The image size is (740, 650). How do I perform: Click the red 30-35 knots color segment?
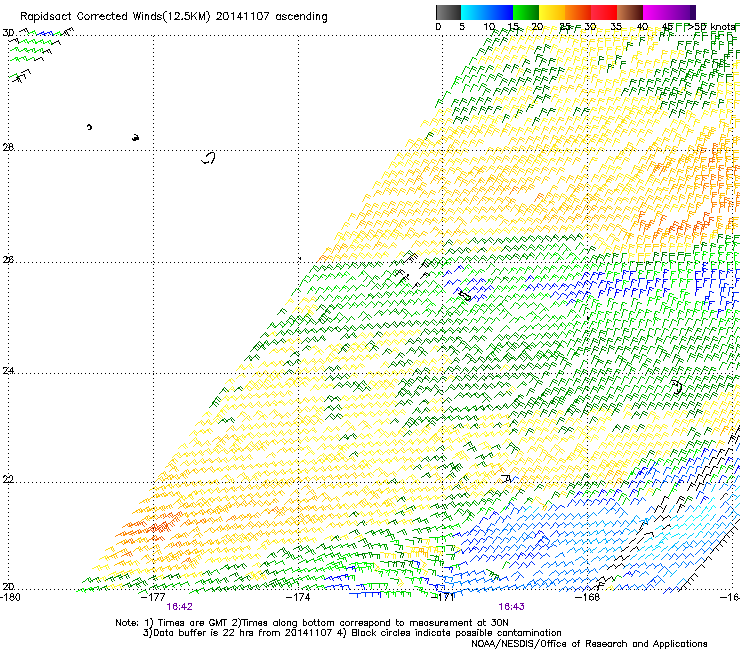tap(604, 12)
